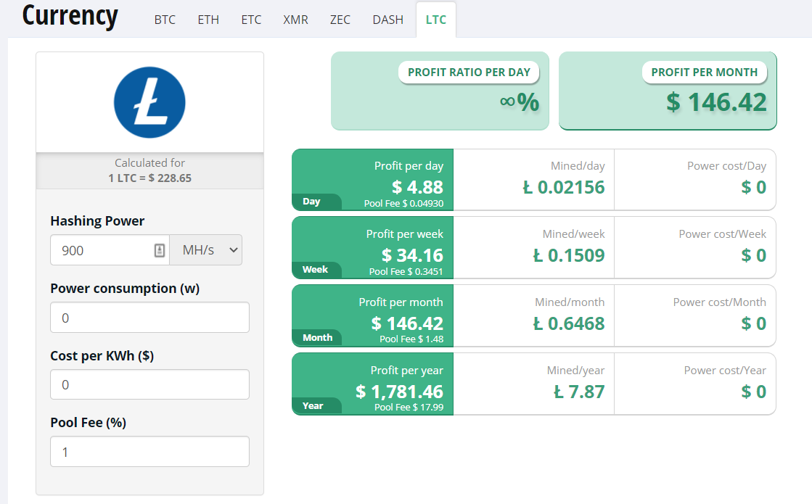Click the Calculated for caption
Screen dimensions: 812x504
coord(149,163)
